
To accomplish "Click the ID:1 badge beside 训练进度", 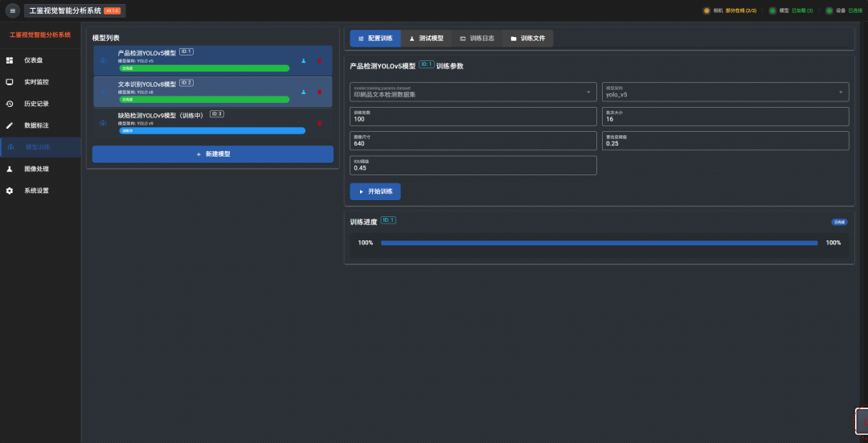I will (x=389, y=219).
